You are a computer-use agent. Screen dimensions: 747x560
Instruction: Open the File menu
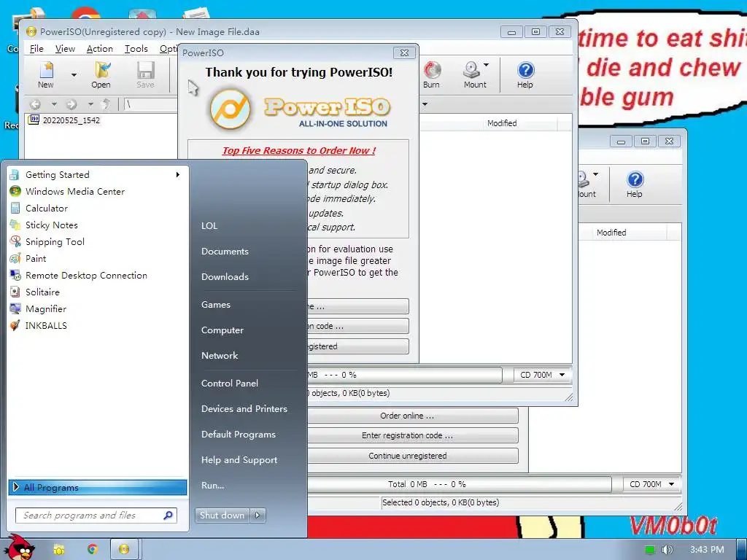(36, 49)
